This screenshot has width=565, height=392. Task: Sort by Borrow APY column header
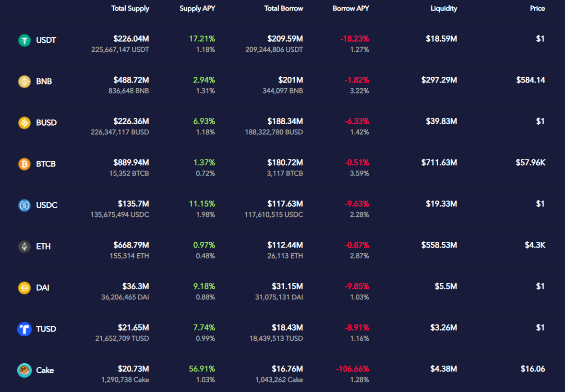351,8
